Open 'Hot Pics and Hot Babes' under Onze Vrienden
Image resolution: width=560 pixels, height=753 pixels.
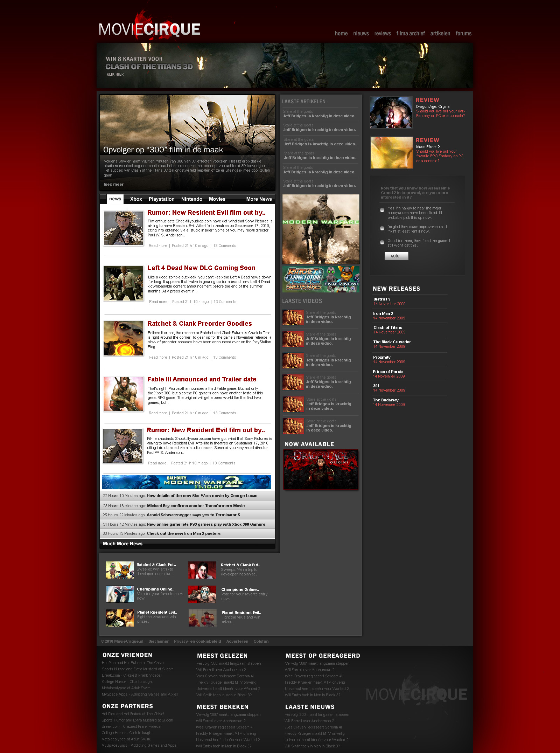133,663
